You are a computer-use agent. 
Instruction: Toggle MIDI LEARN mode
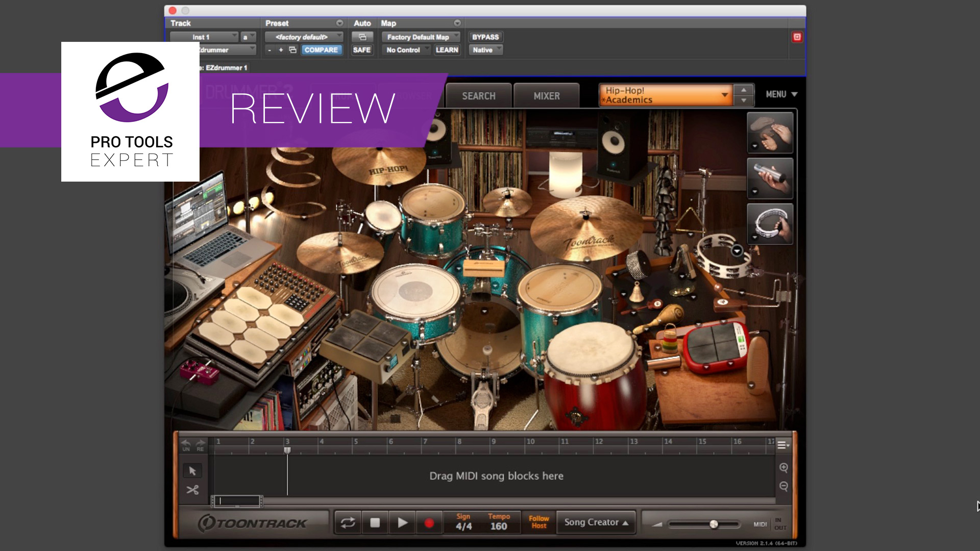point(447,50)
